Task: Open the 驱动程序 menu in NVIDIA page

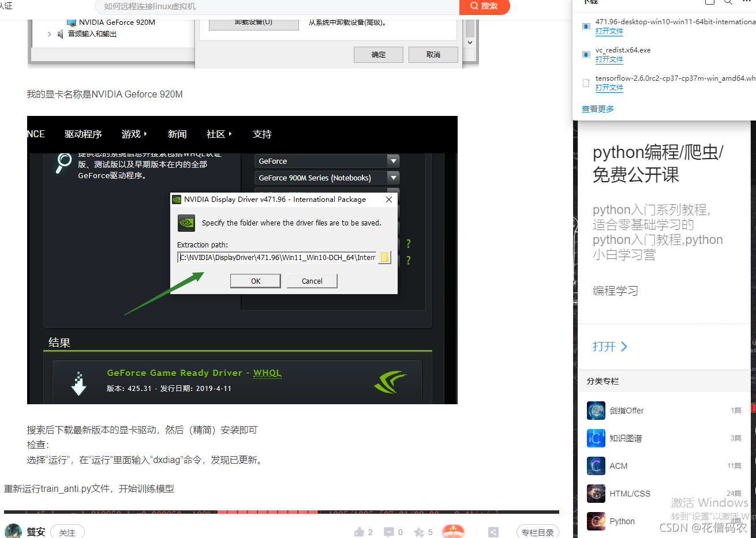Action: 83,134
